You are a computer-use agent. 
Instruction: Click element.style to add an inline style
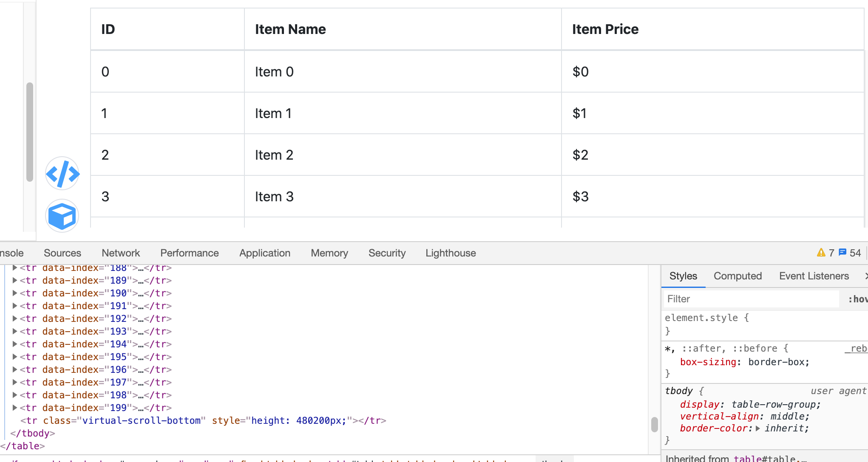coord(702,317)
